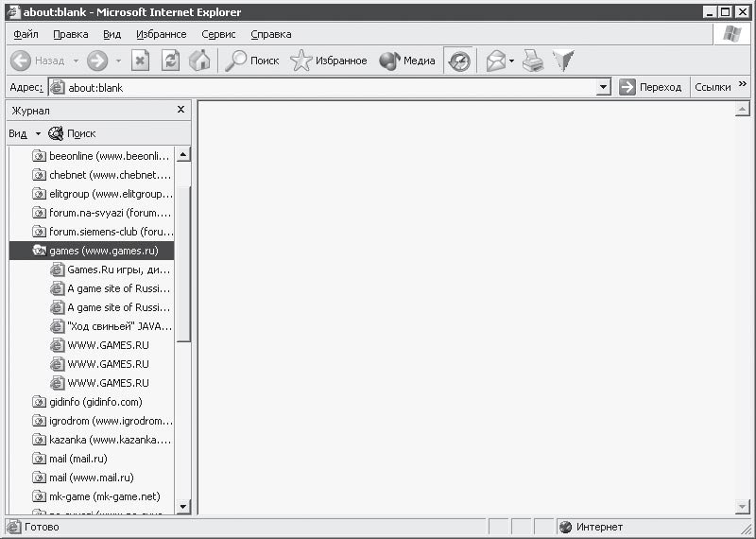Open the "Ход свиньей" JAVA history entry

118,326
